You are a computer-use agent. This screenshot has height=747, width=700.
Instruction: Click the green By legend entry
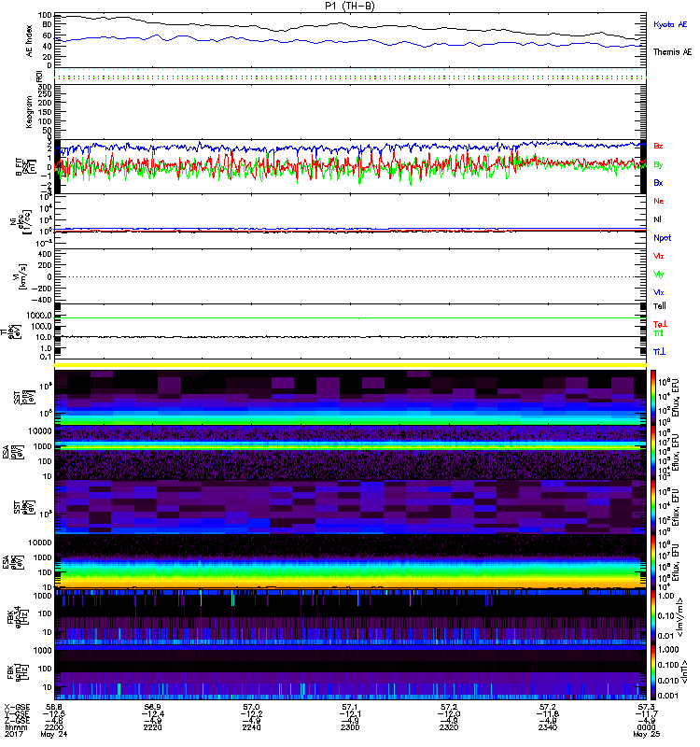click(x=659, y=164)
